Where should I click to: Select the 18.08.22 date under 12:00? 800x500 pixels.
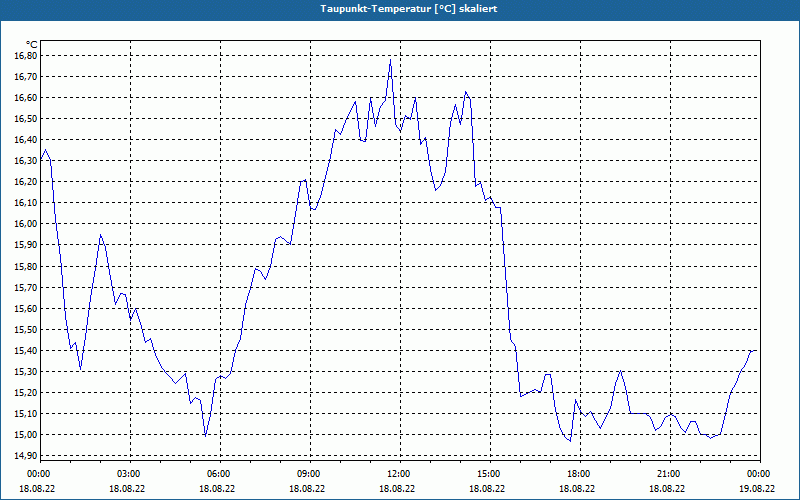[397, 488]
